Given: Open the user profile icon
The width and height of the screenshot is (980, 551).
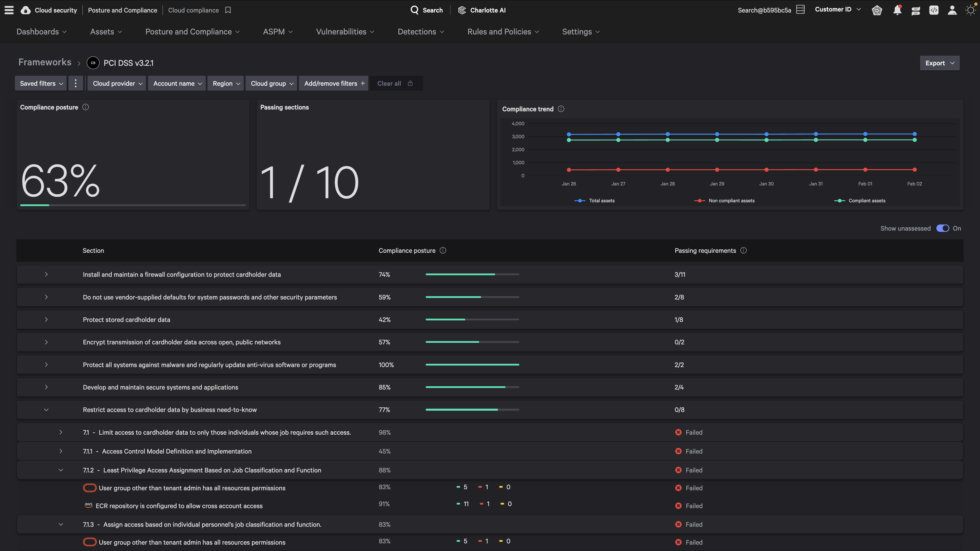Looking at the screenshot, I should 952,10.
